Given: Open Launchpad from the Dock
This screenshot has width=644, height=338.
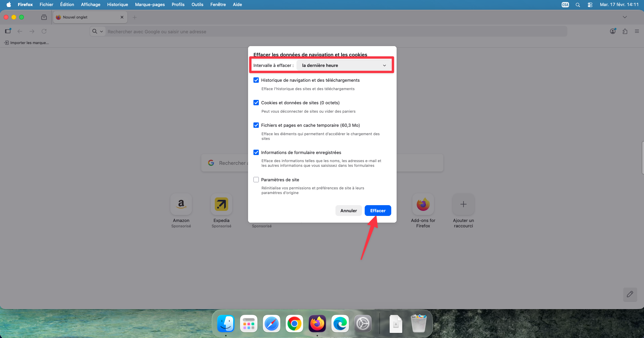Looking at the screenshot, I should point(249,324).
